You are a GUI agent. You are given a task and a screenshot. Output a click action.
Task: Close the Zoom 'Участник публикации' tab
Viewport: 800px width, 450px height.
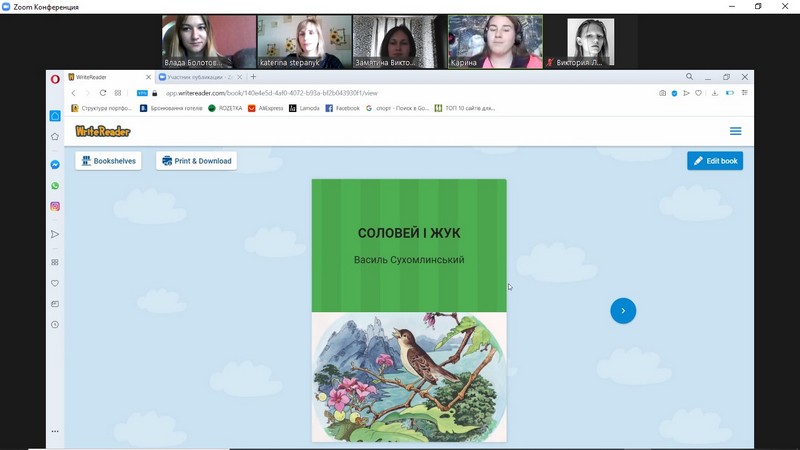point(239,77)
